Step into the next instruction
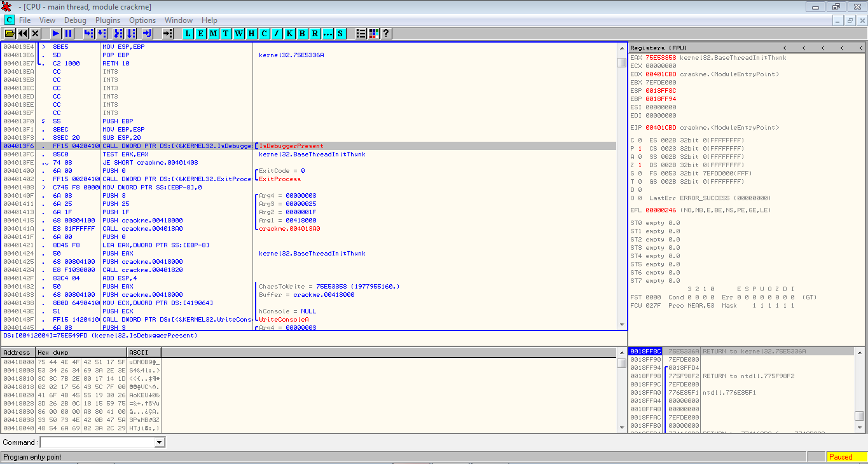The height and width of the screenshot is (464, 868). (88, 33)
